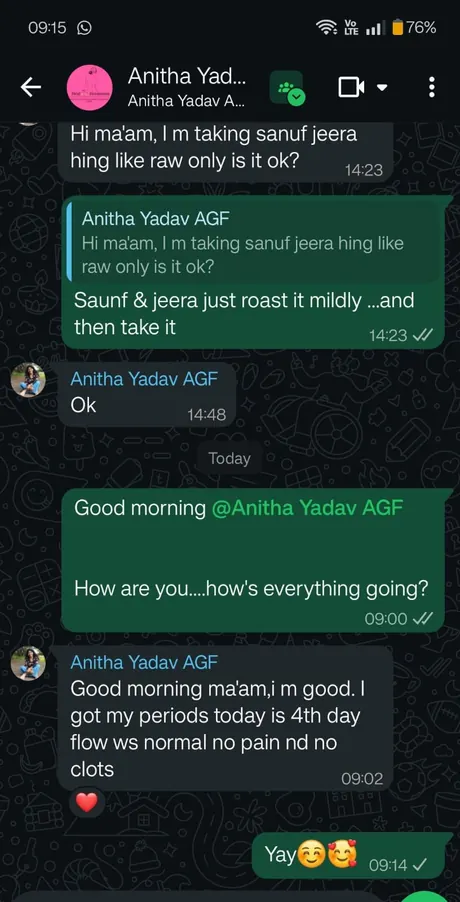Open the three-dot more options menu
Viewport: 460px width, 902px height.
(431, 87)
